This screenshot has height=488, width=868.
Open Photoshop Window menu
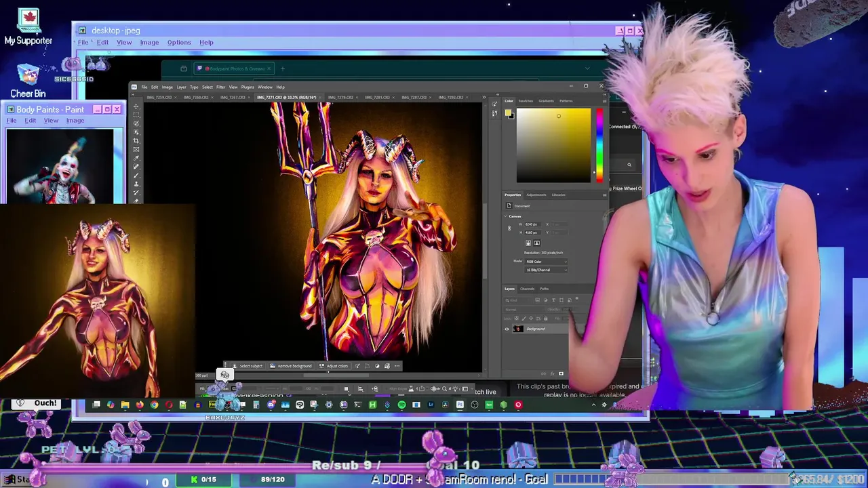[x=264, y=87]
